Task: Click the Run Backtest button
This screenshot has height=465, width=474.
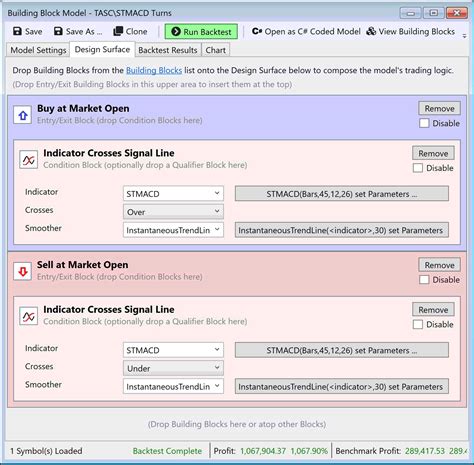Action: pos(201,32)
